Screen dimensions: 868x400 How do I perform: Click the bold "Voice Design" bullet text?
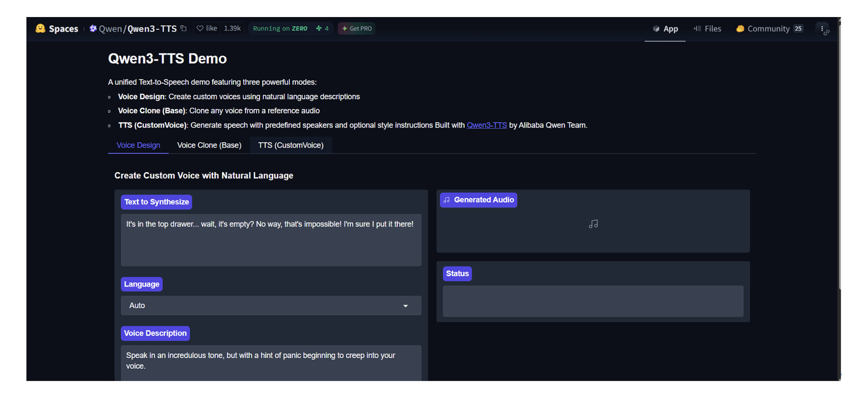click(141, 96)
